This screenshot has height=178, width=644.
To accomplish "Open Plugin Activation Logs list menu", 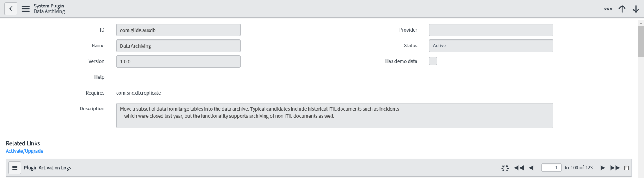I will [15, 168].
